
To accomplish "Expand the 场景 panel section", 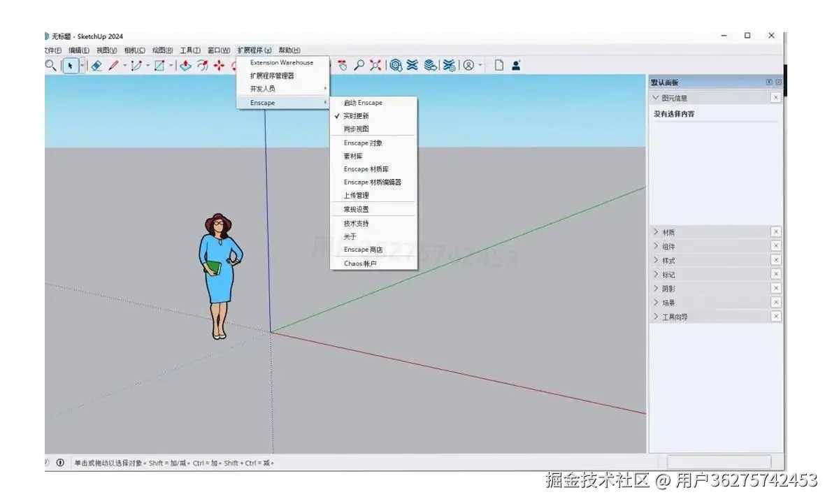I will [656, 302].
